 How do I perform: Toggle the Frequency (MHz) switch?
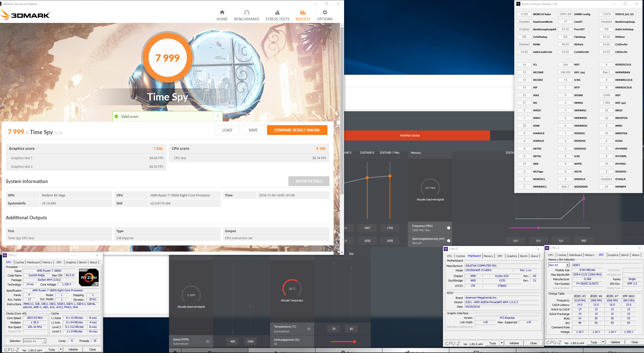[x=449, y=228]
